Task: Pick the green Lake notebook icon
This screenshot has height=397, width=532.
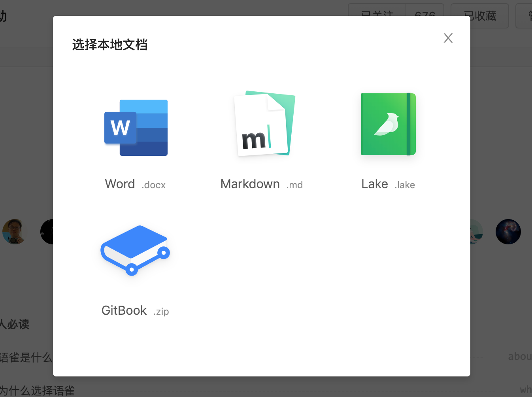Action: point(388,124)
